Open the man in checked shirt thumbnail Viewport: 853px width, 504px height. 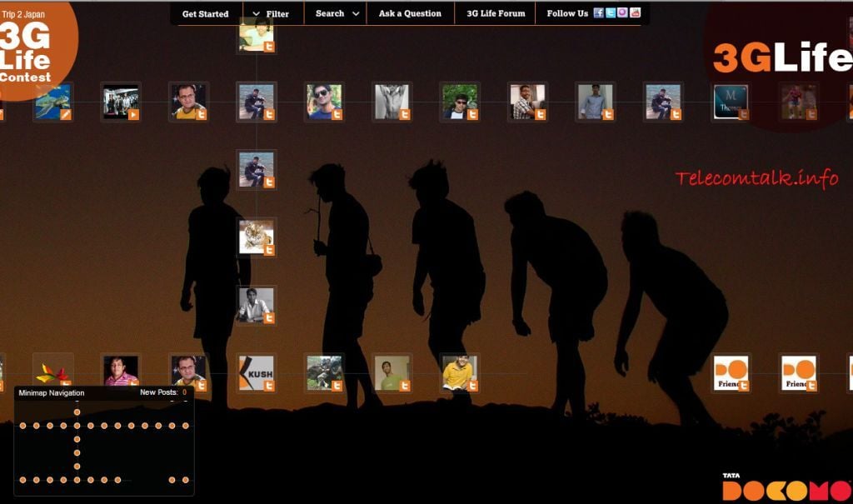[x=527, y=102]
